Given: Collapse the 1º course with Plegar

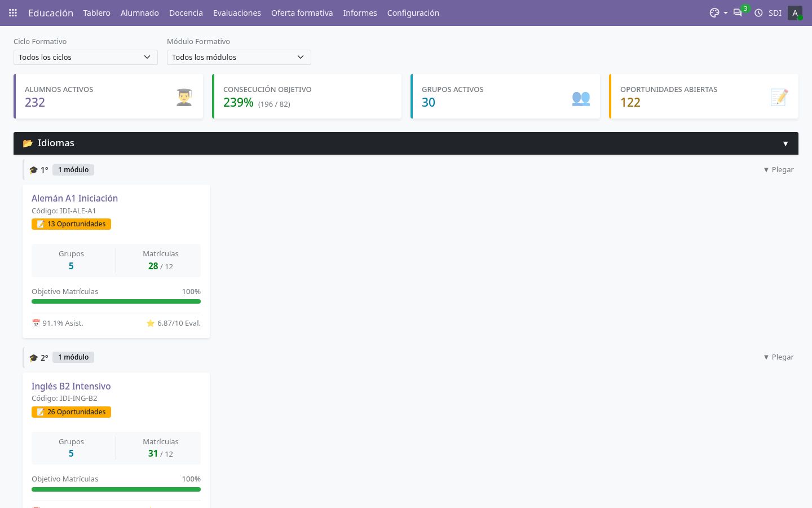Looking at the screenshot, I should click(x=779, y=170).
